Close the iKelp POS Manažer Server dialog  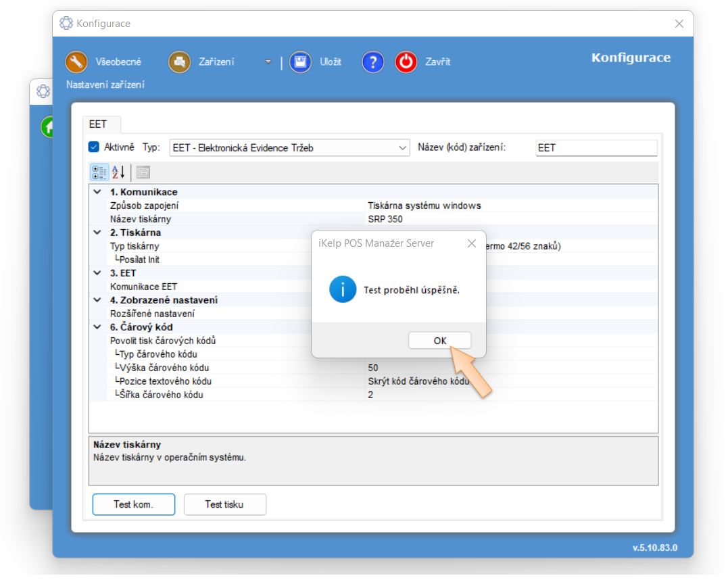(x=472, y=243)
